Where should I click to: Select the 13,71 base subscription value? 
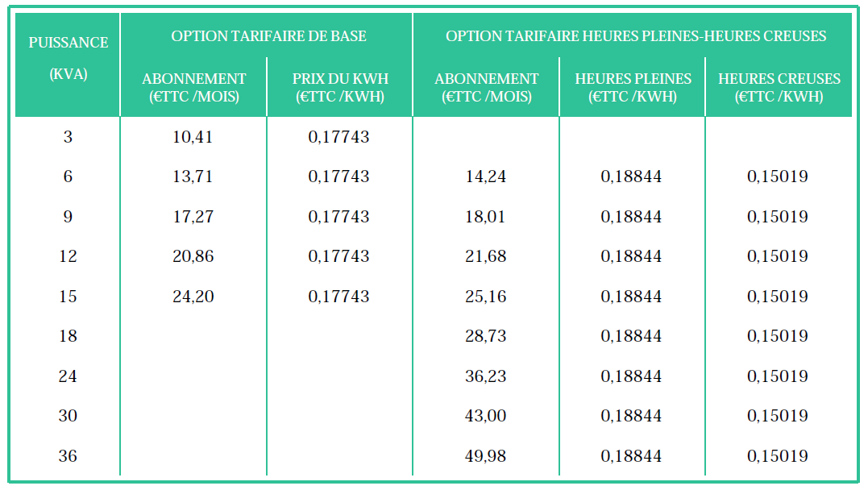click(193, 176)
